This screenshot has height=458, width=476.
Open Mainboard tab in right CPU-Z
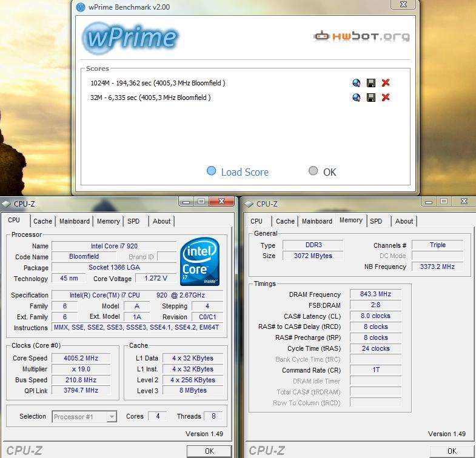317,221
